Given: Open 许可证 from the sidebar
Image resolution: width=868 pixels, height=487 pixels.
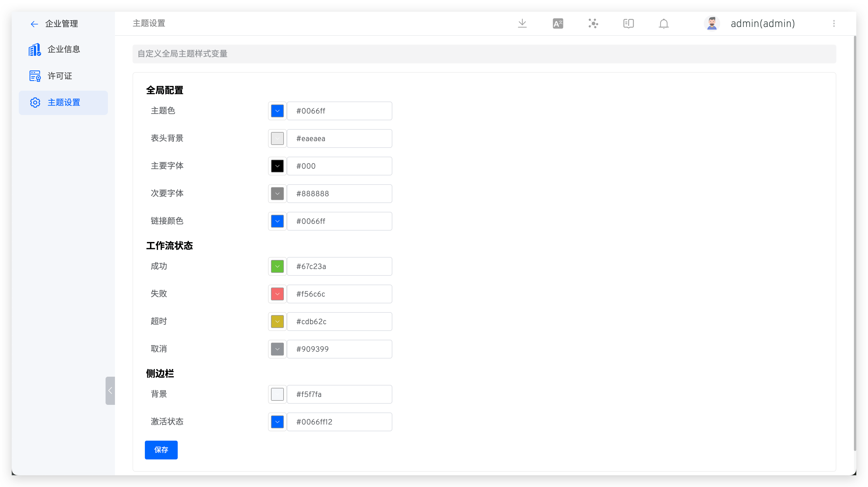Looking at the screenshot, I should click(x=63, y=76).
